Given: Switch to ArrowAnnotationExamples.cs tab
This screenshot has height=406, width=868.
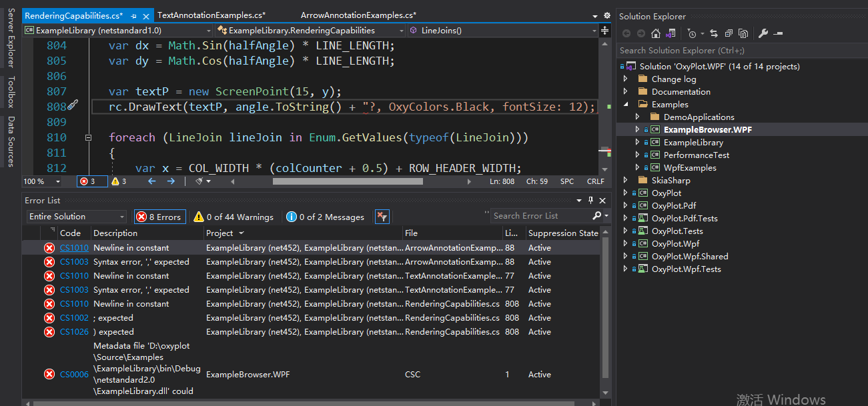Looking at the screenshot, I should [358, 15].
